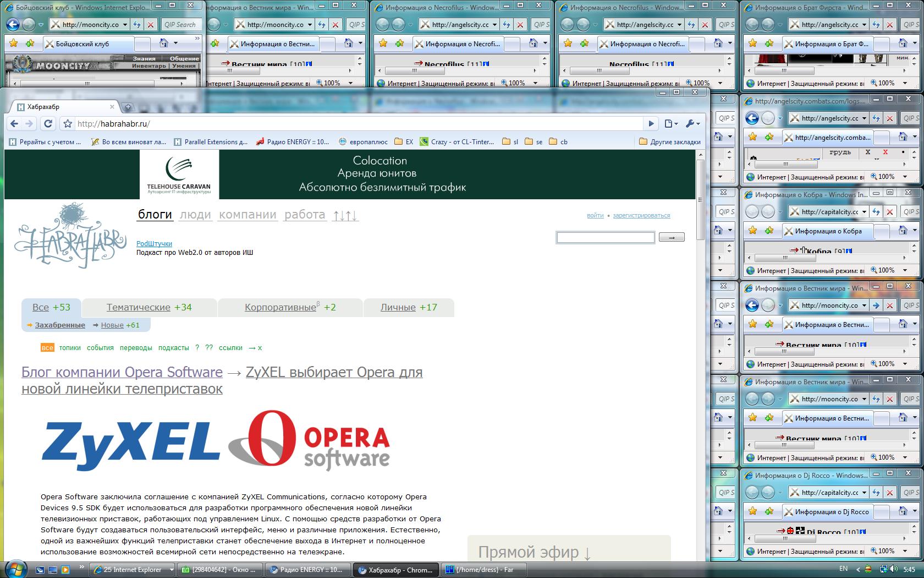
Task: Open the Parallel Extensions bookmark
Action: [211, 142]
